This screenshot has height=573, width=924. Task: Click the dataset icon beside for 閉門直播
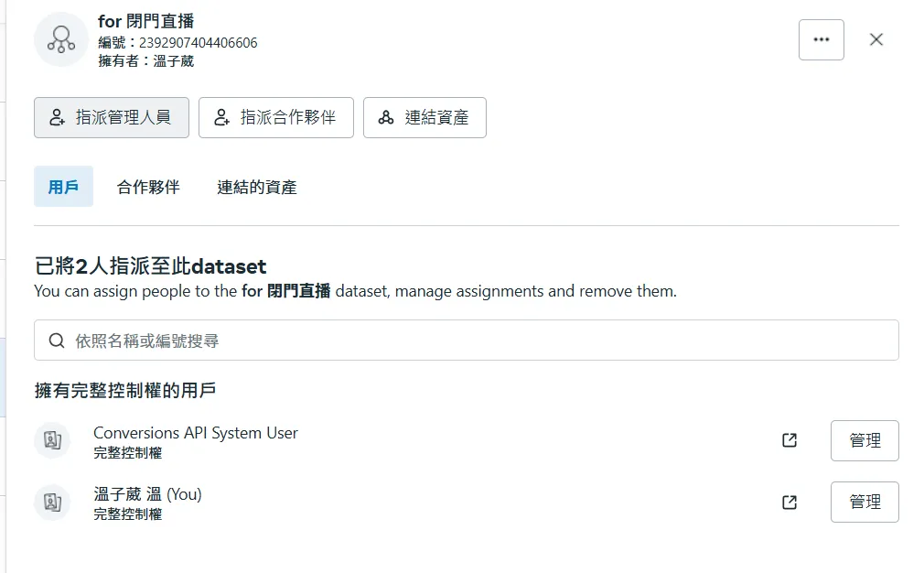[x=61, y=39]
